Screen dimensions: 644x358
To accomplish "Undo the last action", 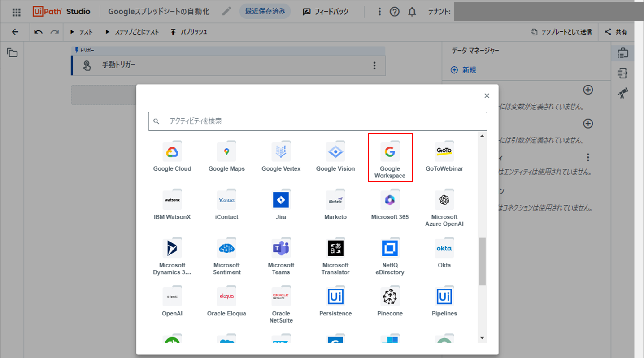I will pos(39,32).
